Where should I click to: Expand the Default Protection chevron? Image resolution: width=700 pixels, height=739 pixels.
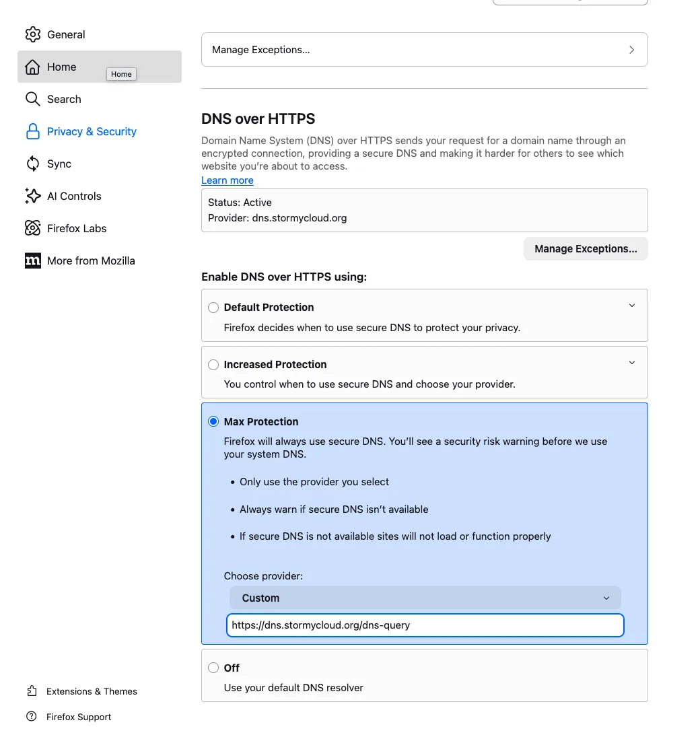coord(632,305)
